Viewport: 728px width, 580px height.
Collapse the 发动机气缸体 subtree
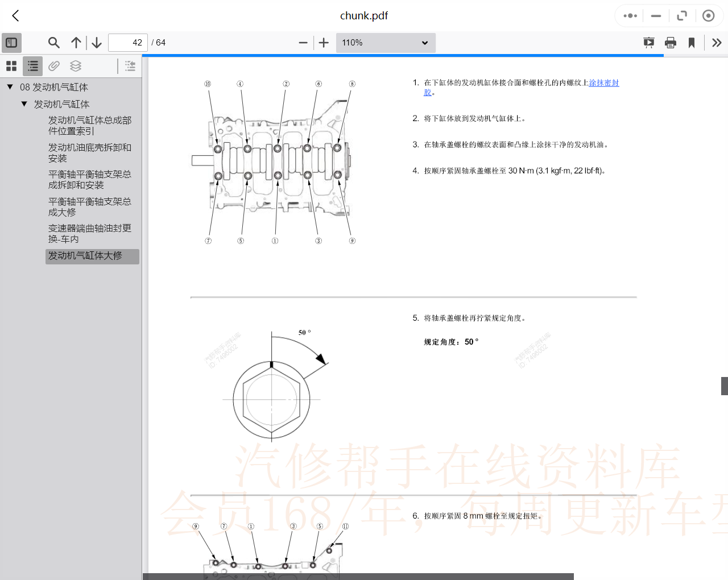pos(24,103)
